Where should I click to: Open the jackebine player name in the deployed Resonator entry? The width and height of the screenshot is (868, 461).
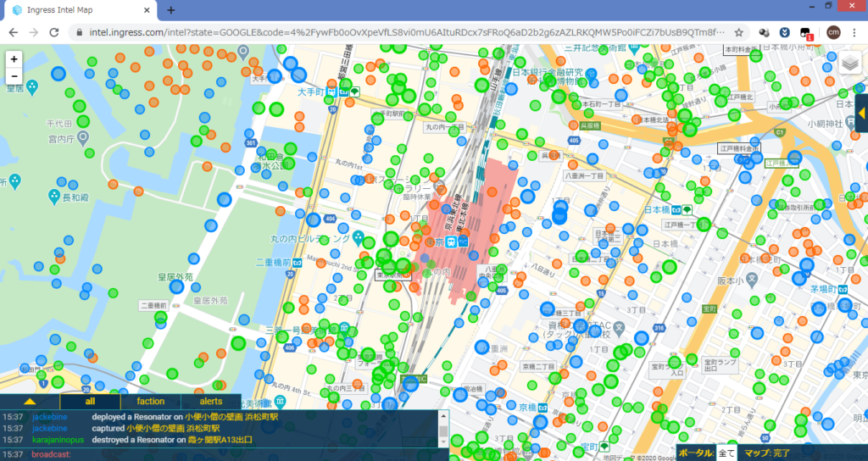[49, 417]
